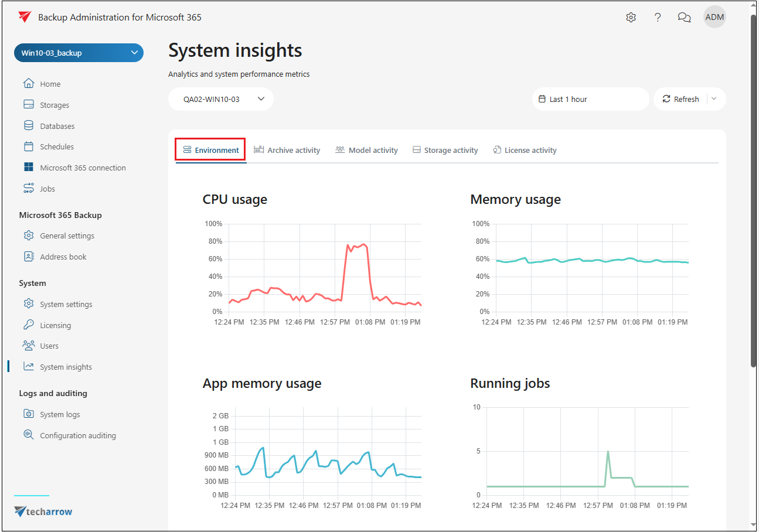
Task: Click the Licensing key icon
Action: 29,325
